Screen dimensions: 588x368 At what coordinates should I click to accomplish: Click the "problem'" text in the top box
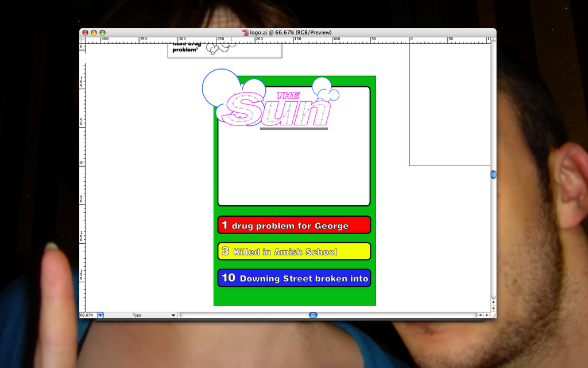coord(185,50)
